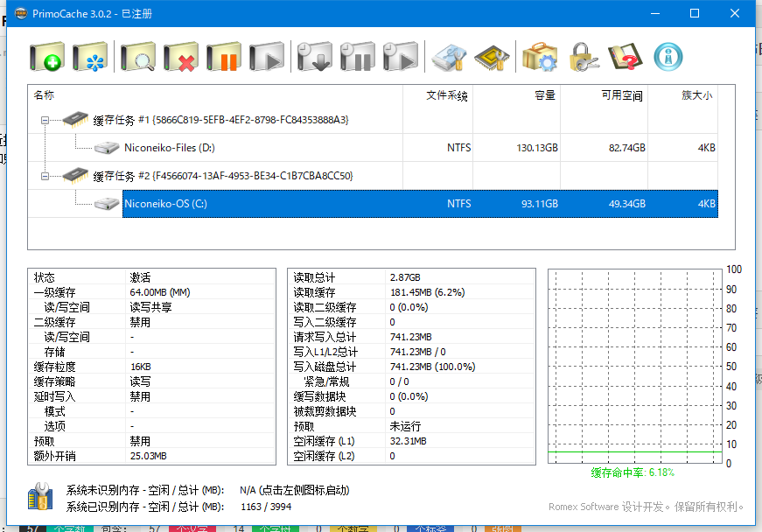Click the N/A (点击左侧图标启动) text

point(295,490)
